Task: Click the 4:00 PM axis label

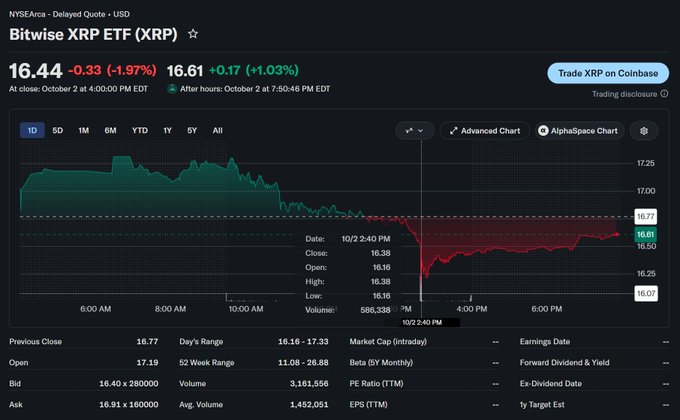Action: (x=471, y=309)
